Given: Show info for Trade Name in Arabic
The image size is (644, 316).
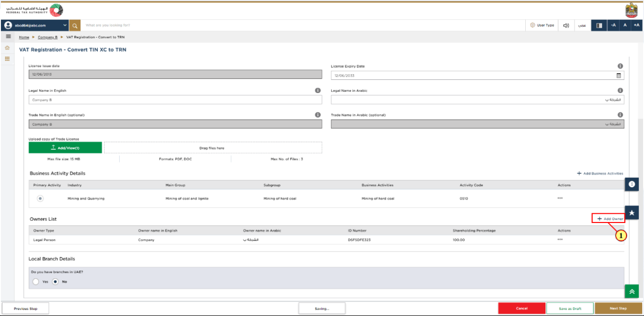Looking at the screenshot, I should [620, 115].
